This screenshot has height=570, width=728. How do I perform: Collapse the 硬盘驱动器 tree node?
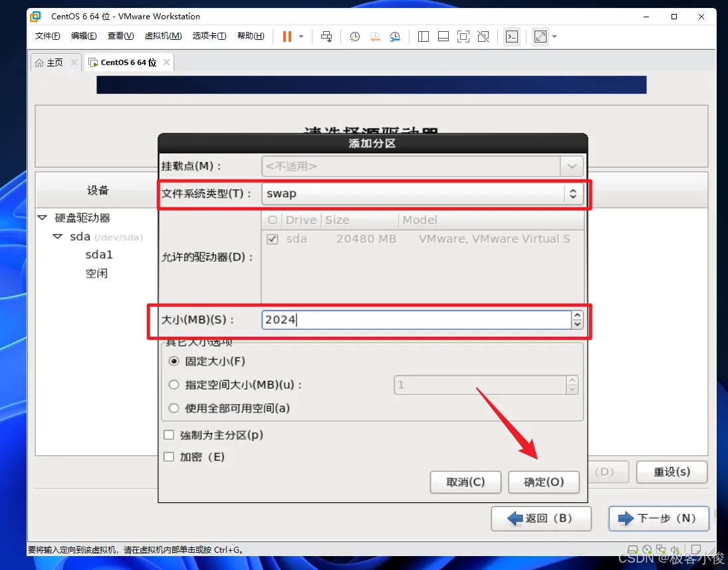[x=43, y=217]
